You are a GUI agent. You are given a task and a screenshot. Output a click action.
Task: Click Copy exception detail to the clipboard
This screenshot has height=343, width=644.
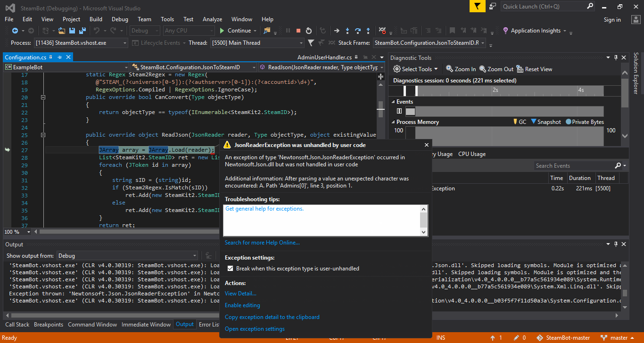[272, 317]
